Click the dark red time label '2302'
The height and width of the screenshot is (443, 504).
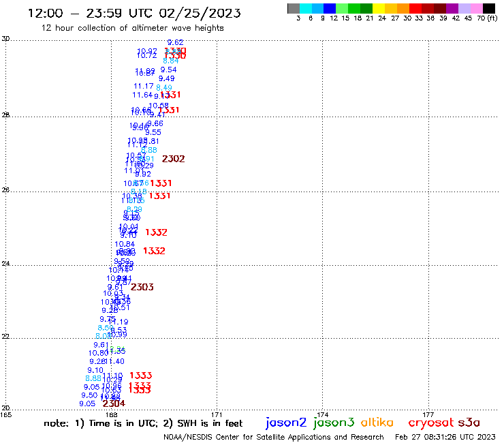(173, 159)
